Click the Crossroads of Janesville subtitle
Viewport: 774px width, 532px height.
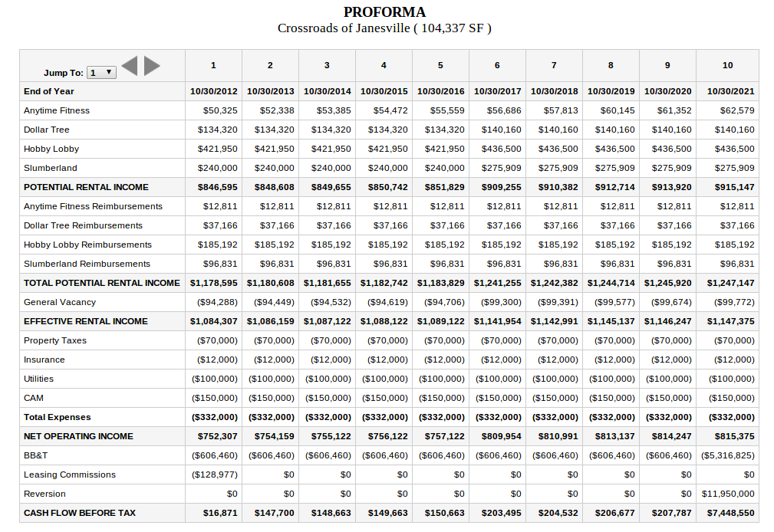pyautogui.click(x=384, y=28)
